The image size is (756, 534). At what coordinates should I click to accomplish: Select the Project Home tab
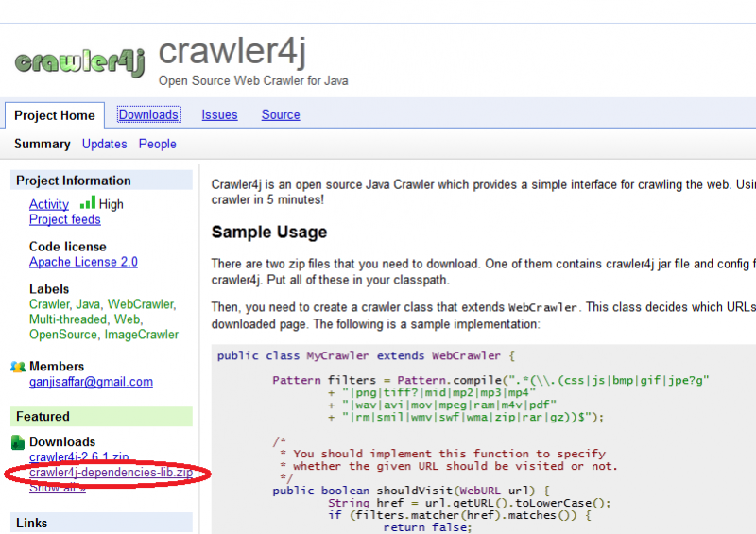click(55, 115)
